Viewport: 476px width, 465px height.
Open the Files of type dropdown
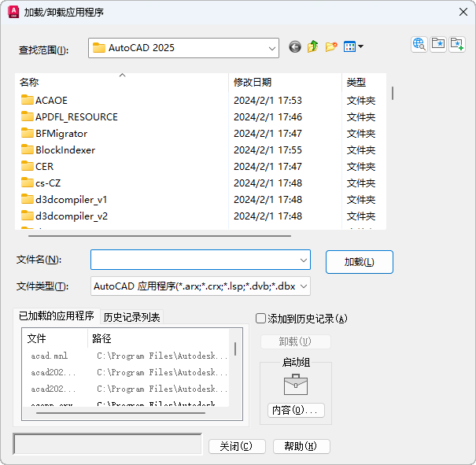201,286
